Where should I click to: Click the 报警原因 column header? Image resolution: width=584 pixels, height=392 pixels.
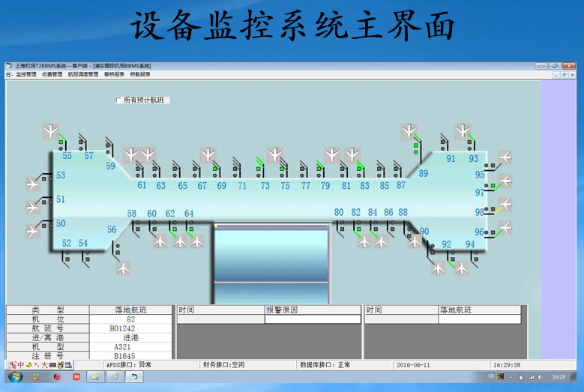coord(282,310)
